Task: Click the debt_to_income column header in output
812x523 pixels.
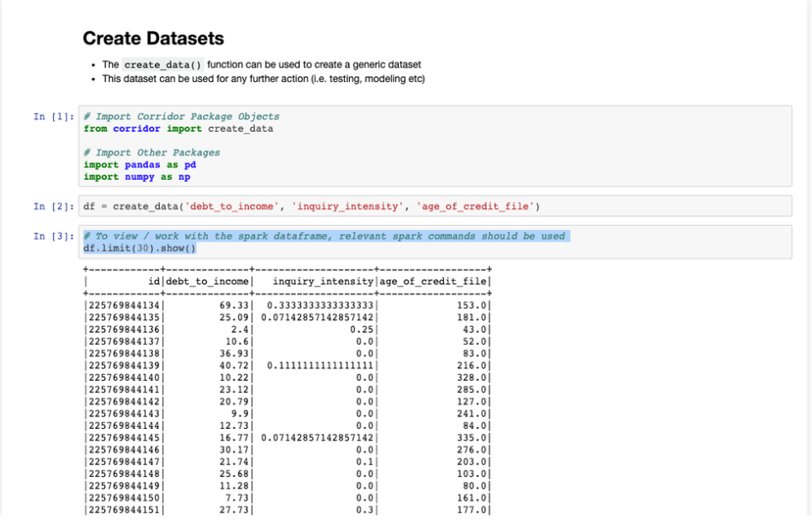Action: (x=207, y=281)
